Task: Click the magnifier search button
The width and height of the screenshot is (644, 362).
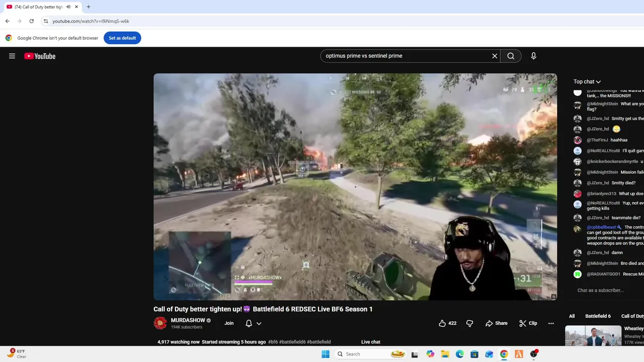Action: [x=511, y=56]
